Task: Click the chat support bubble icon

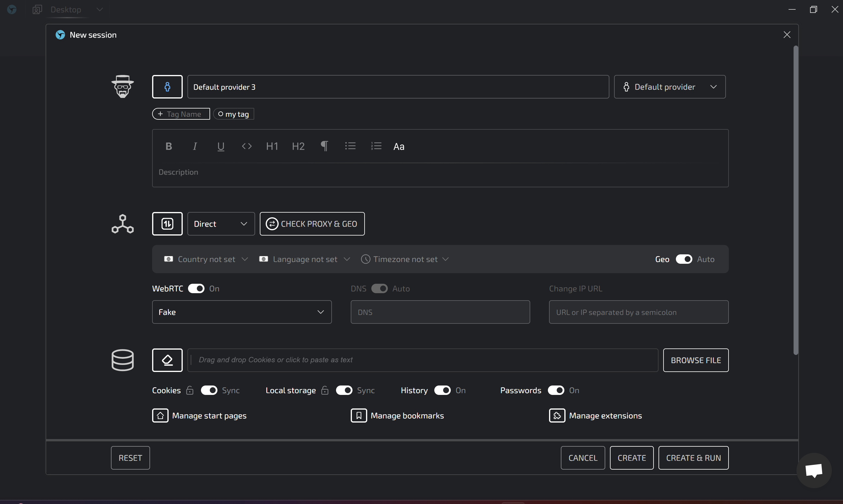Action: (814, 470)
